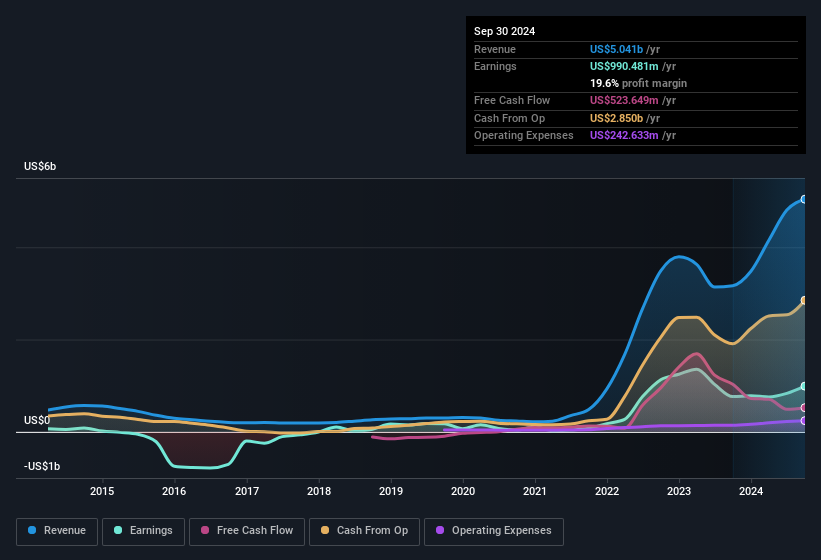Click the Free Cash Flow tooltip label
Viewport: 821px width, 560px height.
[512, 100]
